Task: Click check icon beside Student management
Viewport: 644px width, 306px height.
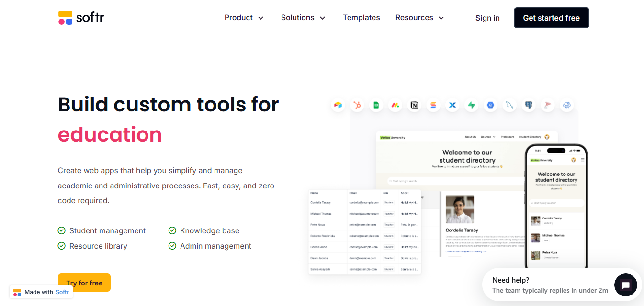Action: pyautogui.click(x=62, y=230)
